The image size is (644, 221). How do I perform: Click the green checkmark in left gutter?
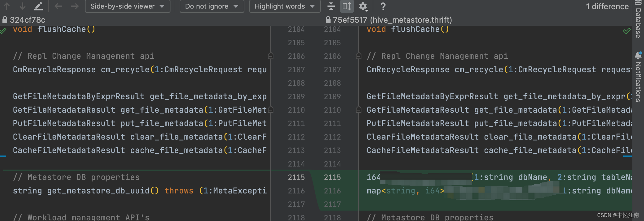pos(3,31)
